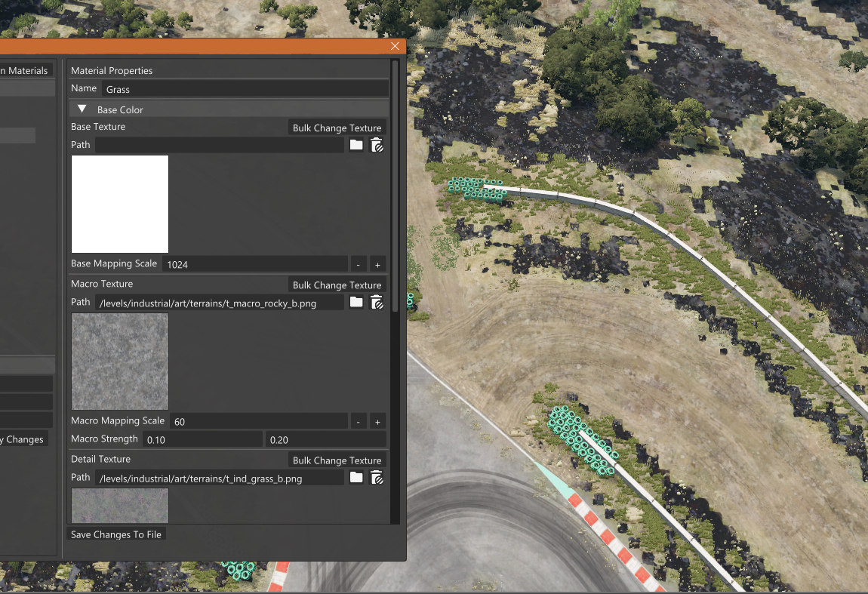Edit the material Name field containing Grass
Image resolution: width=868 pixels, height=594 pixels.
(245, 89)
